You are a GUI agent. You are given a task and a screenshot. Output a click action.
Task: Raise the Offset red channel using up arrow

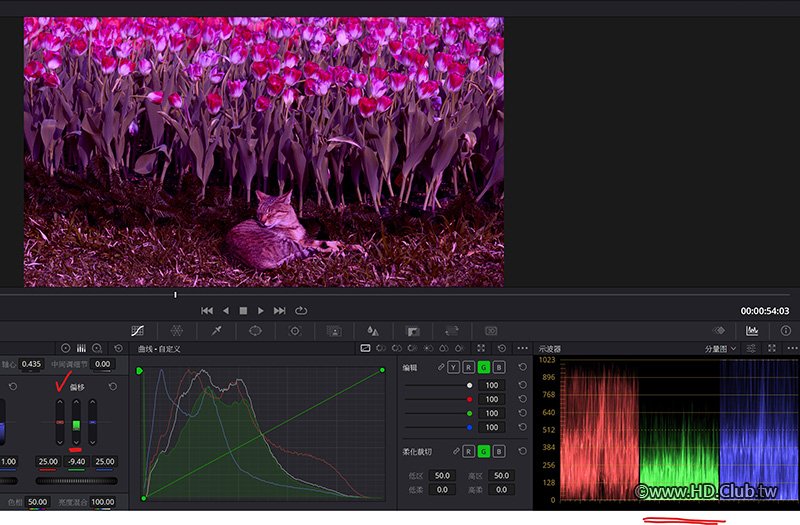tap(59, 403)
